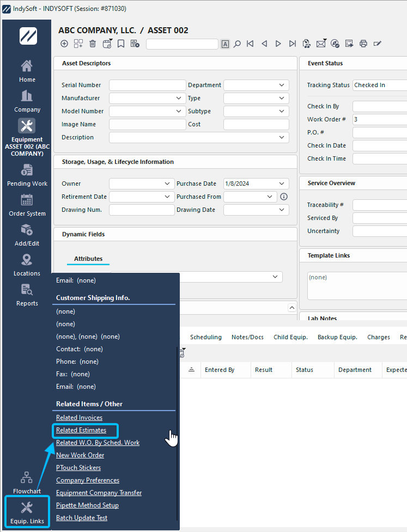The width and height of the screenshot is (407, 532).
Task: Collapse the panel with the up chevron button
Action: click(x=292, y=308)
